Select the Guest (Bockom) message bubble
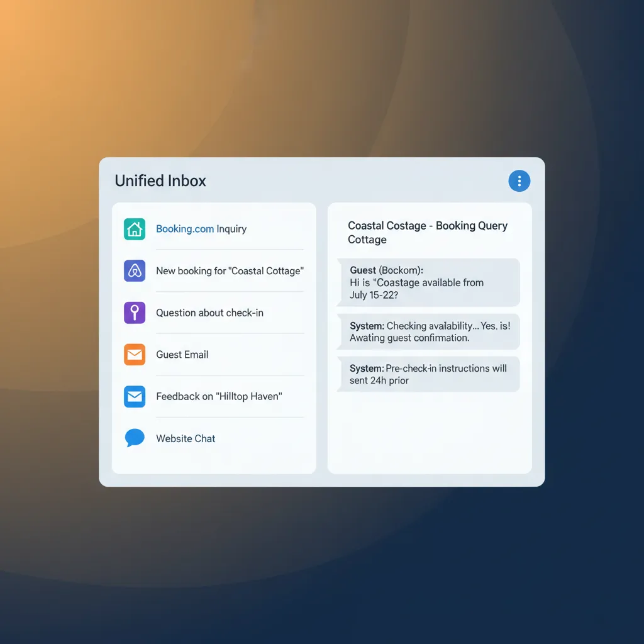 tap(428, 282)
